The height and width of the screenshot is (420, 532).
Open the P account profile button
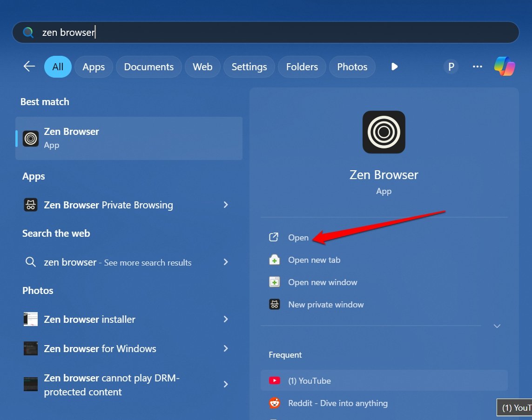click(451, 67)
